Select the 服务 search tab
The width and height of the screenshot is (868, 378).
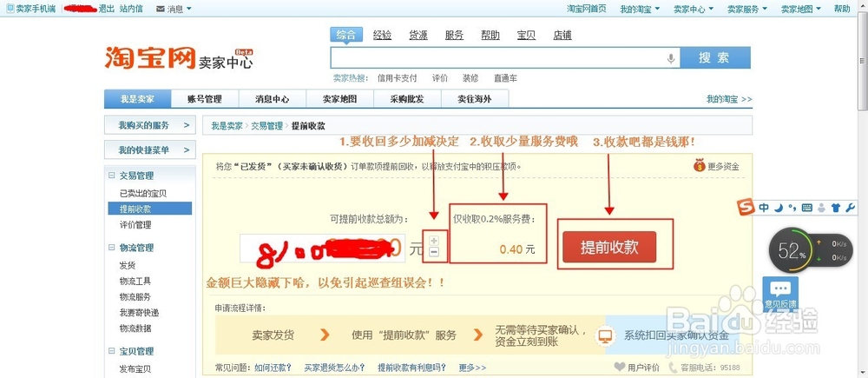point(454,35)
